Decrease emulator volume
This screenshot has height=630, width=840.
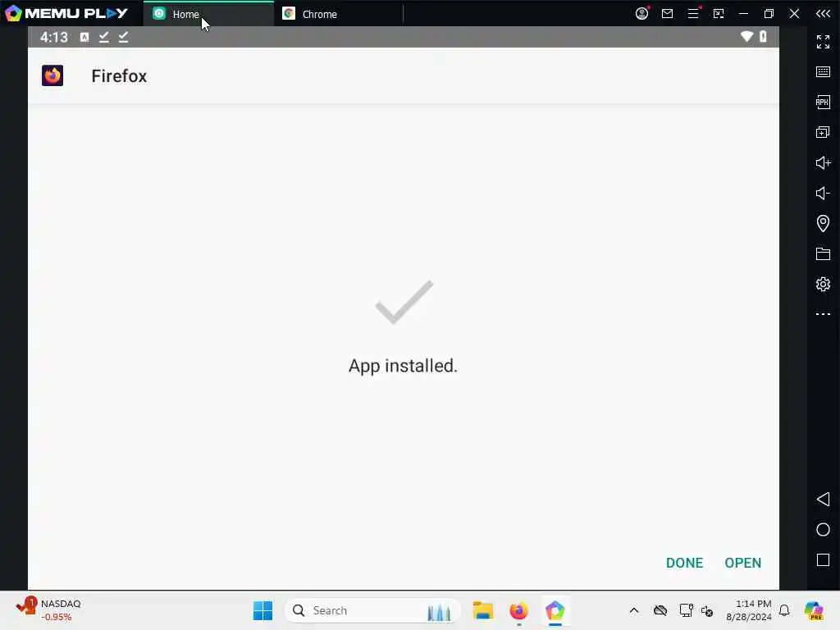click(823, 193)
